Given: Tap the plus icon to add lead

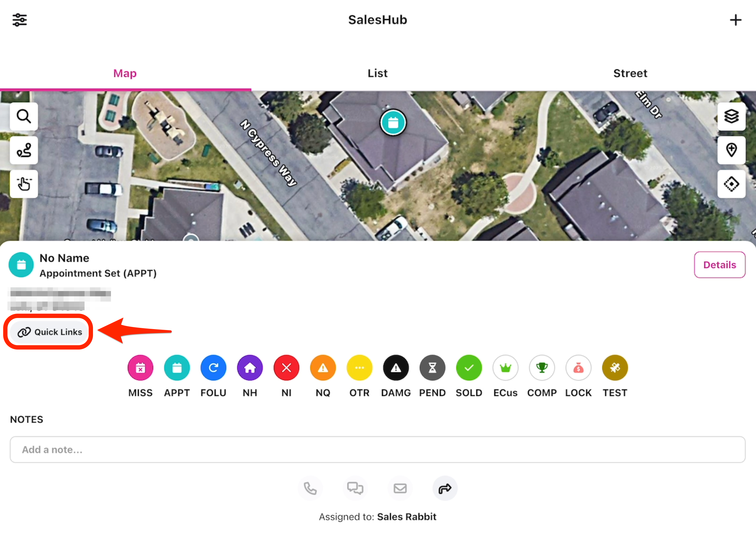Looking at the screenshot, I should (x=735, y=20).
